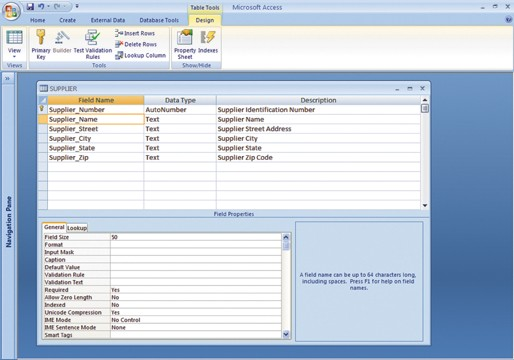Click the field grid scroll up arrow
Image resolution: width=514 pixels, height=360 pixels.
(x=425, y=100)
